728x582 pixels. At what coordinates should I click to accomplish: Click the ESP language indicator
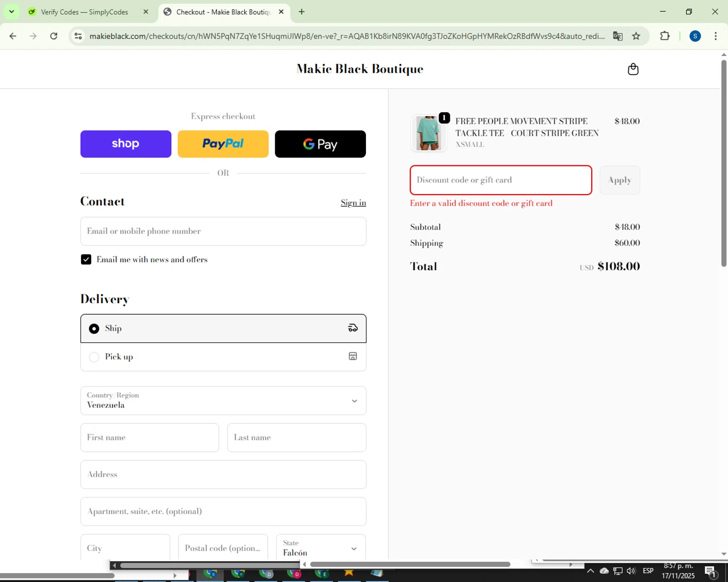click(648, 571)
